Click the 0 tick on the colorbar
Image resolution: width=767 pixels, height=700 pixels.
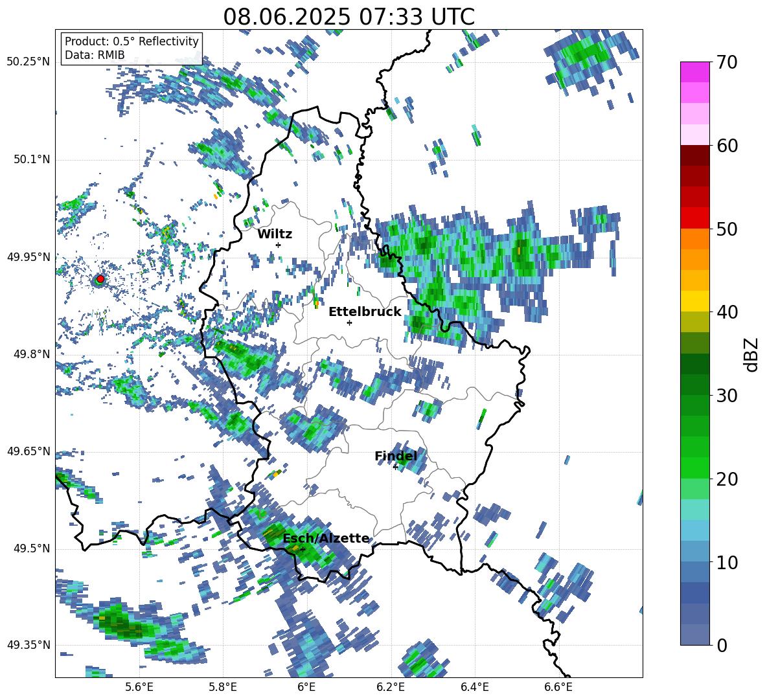[722, 645]
